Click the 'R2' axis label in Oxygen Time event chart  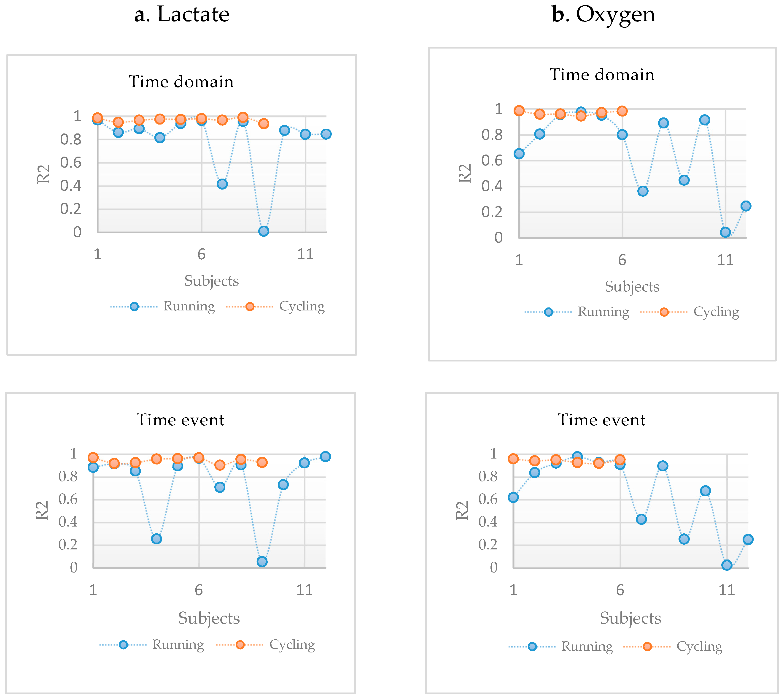463,511
